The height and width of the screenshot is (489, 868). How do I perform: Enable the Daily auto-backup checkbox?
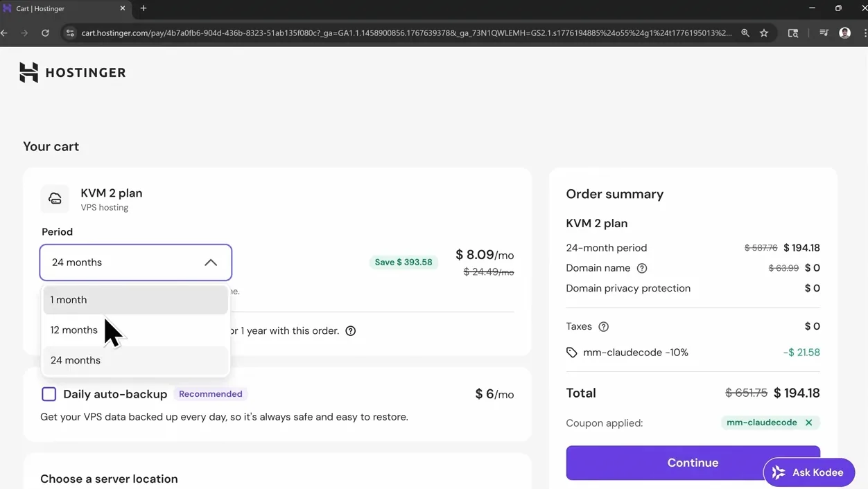click(x=49, y=394)
